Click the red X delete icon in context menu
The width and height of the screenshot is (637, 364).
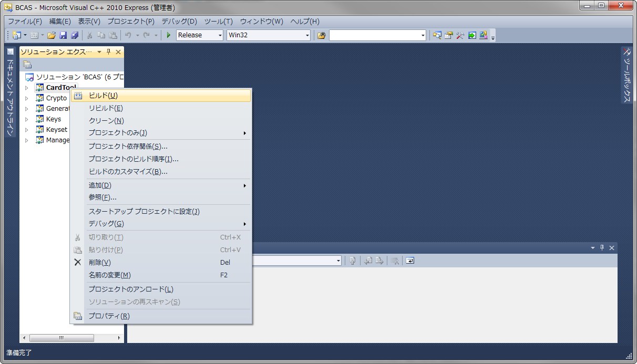point(78,262)
